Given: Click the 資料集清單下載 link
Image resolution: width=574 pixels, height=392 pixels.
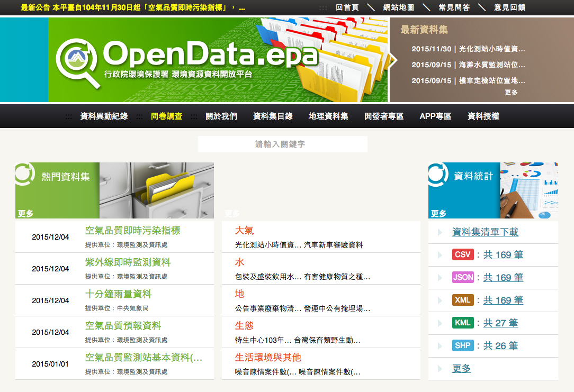Looking at the screenshot, I should (x=485, y=232).
